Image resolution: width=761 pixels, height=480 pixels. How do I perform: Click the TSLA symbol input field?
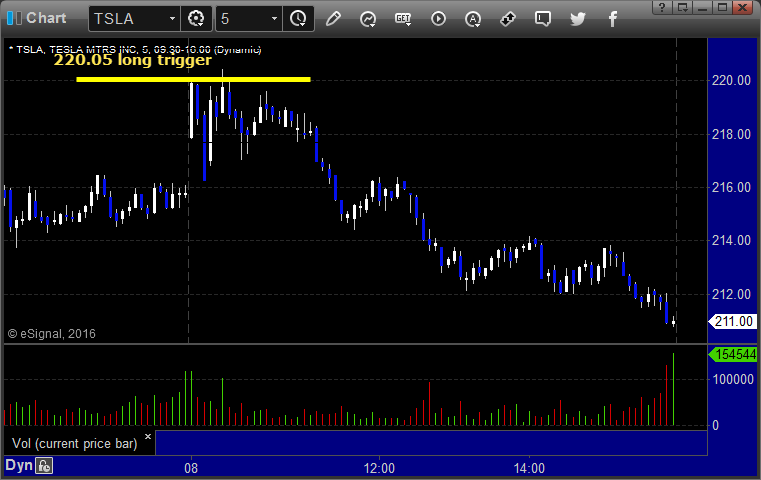(129, 18)
